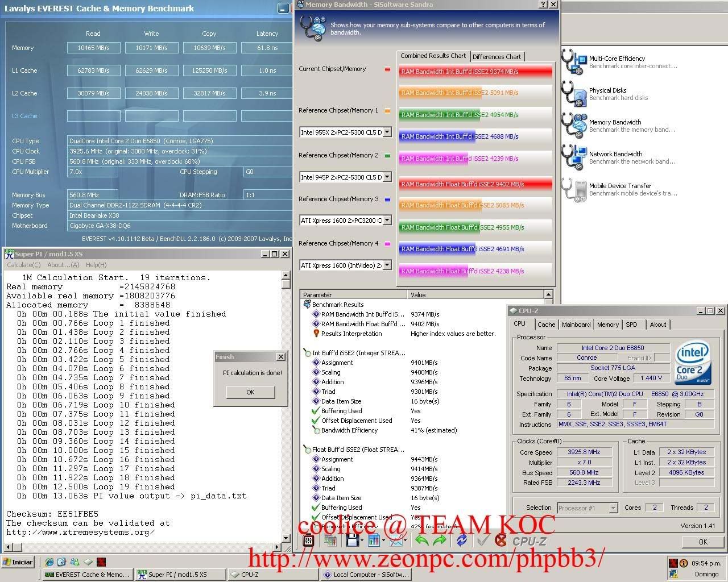728x582 pixels.
Task: Click the save floppy disk icon in Sandra's toolbar
Action: (351, 540)
